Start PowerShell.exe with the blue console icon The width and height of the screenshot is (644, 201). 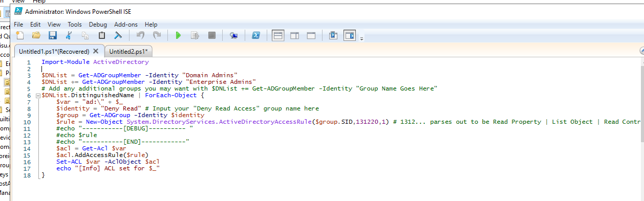(x=255, y=35)
